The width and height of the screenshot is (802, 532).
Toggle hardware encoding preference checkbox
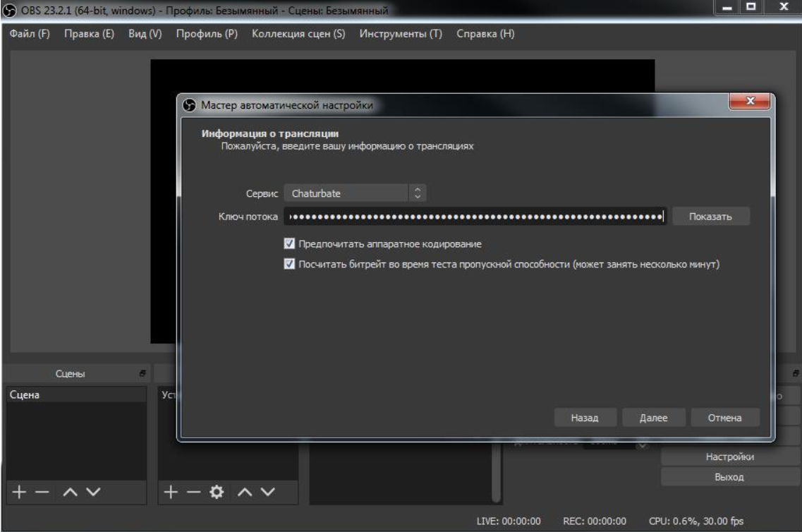click(x=289, y=243)
